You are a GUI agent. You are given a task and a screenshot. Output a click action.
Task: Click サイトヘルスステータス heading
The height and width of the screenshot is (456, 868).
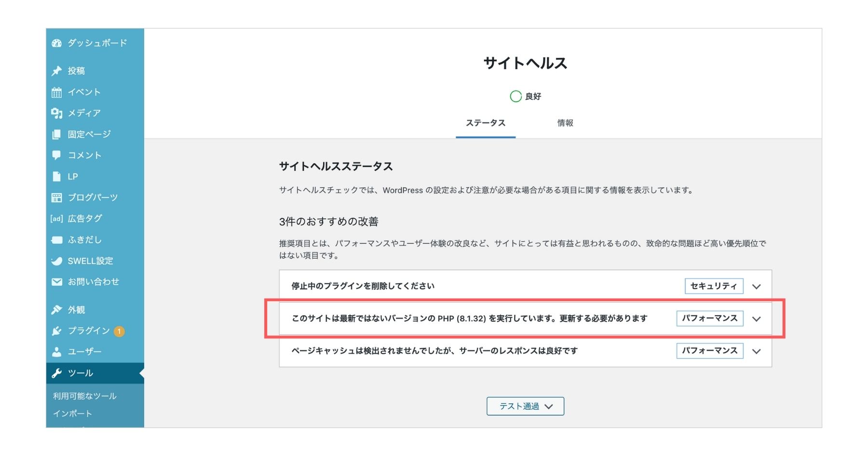point(336,166)
